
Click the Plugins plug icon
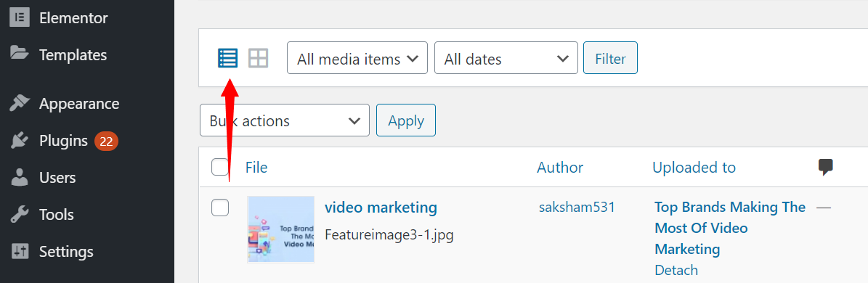click(x=20, y=140)
